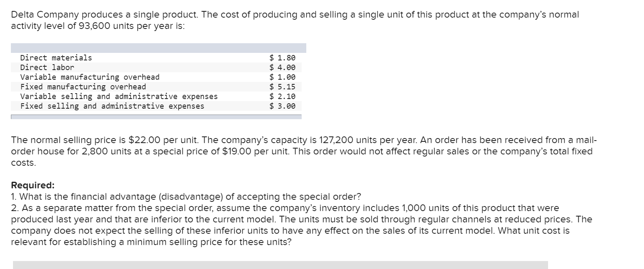Select the $ 5.15 cost value
Viewport: 644px width, 269px height.
click(x=282, y=87)
